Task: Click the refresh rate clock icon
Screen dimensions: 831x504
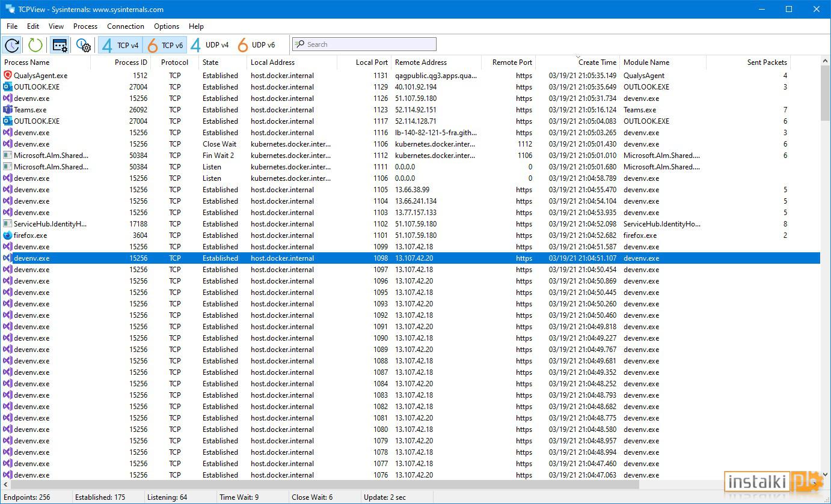Action: (x=12, y=45)
